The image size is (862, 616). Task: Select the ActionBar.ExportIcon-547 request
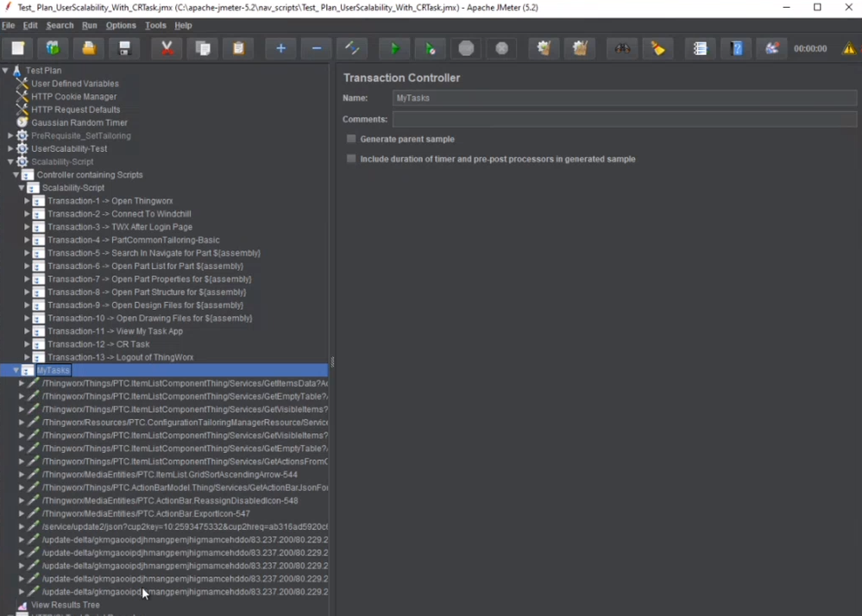(146, 513)
